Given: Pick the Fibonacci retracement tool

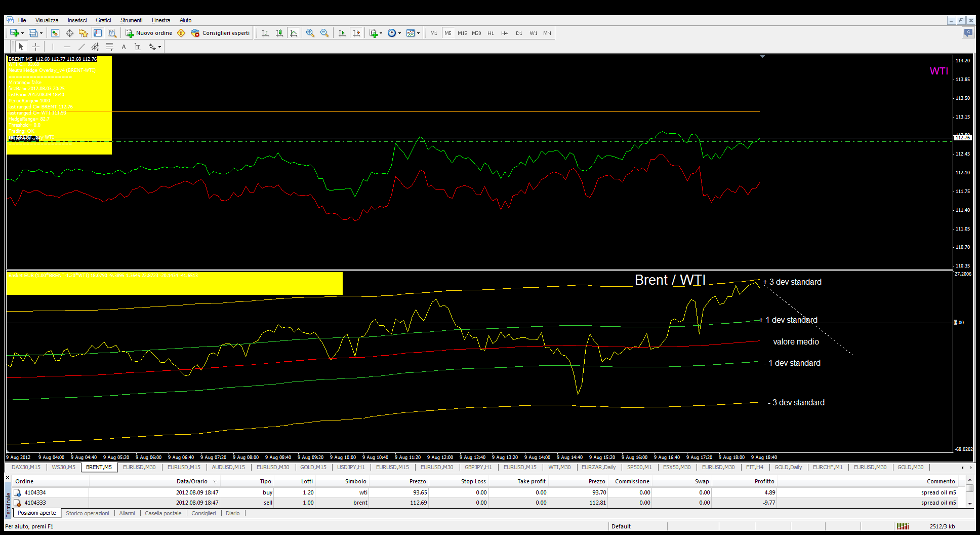Looking at the screenshot, I should 110,47.
